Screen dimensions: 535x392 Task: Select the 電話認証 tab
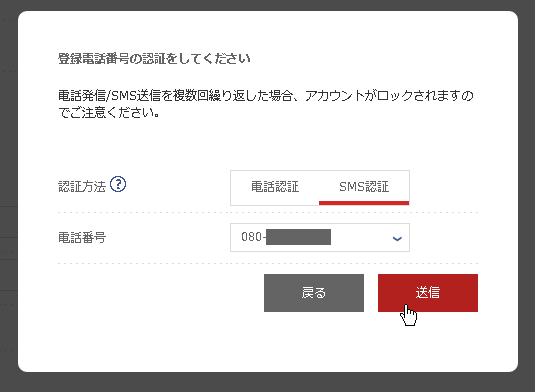coord(275,187)
